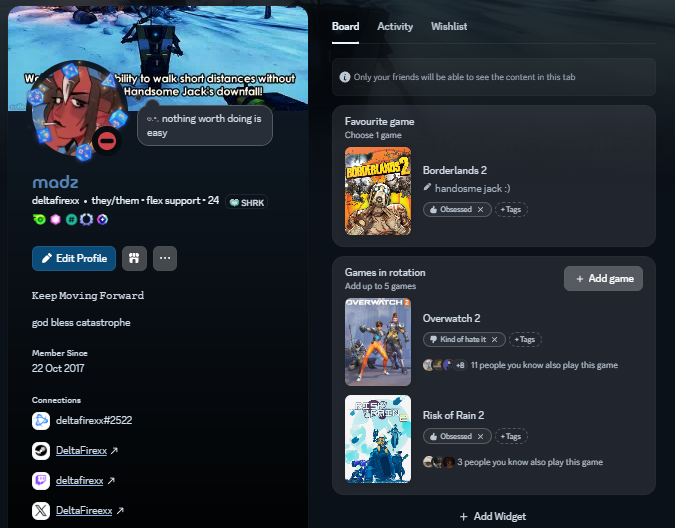Click the Overwatch 2 cover art

point(378,342)
